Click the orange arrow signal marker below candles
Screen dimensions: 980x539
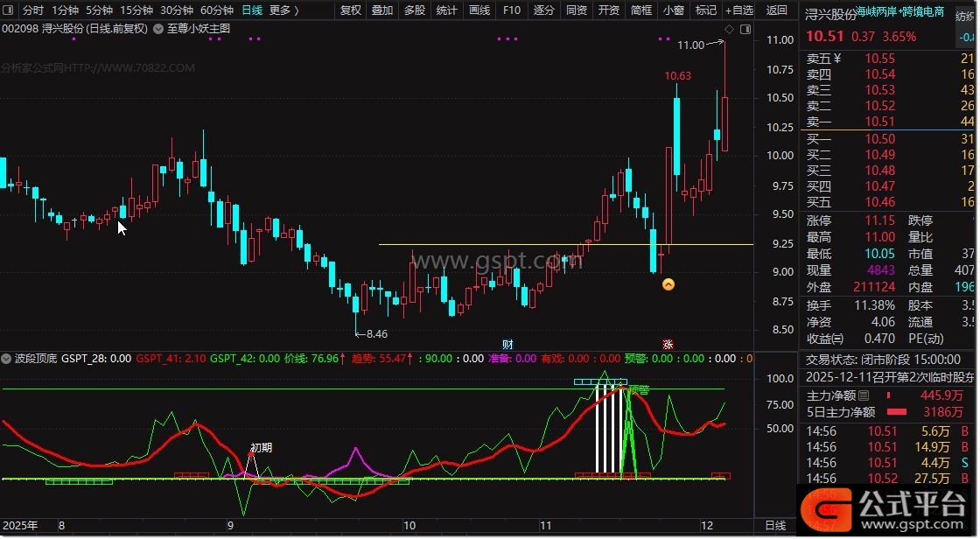(668, 284)
